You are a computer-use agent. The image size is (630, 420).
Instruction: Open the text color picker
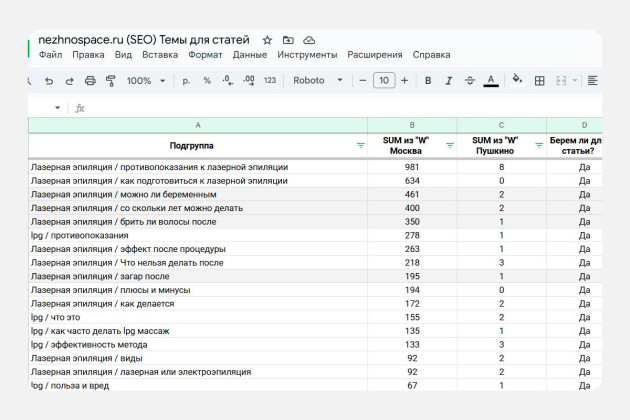click(x=491, y=81)
